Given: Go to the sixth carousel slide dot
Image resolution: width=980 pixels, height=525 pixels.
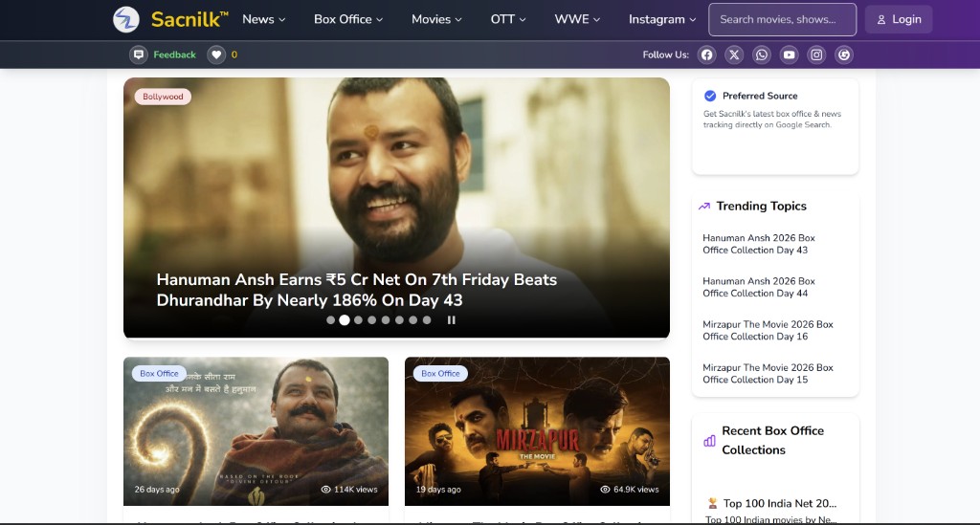Looking at the screenshot, I should pyautogui.click(x=399, y=320).
